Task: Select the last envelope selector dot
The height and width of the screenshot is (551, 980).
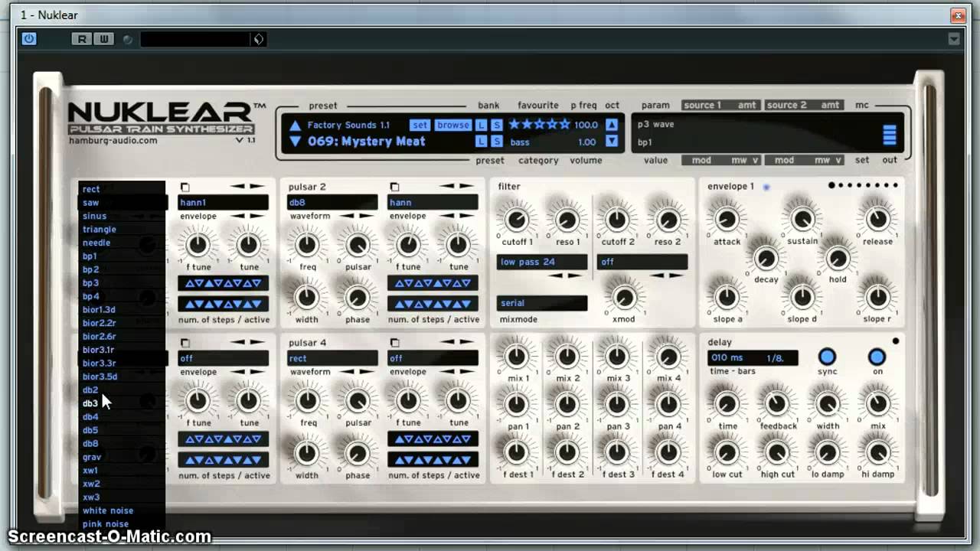Action: pos(896,185)
